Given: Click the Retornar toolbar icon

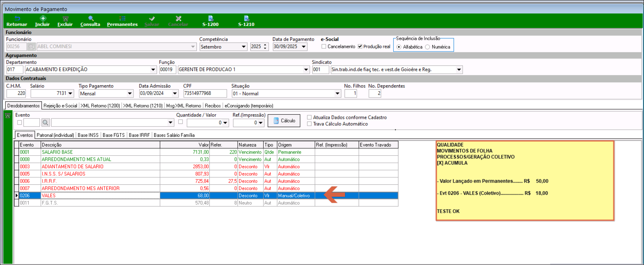Looking at the screenshot, I should 17,19.
